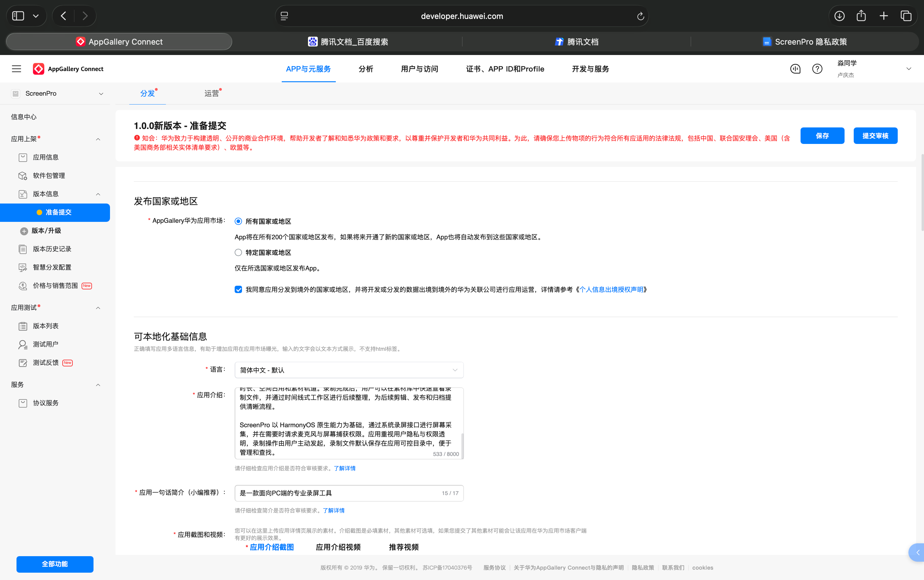Open 信息中心 in sidebar
This screenshot has height=580, width=924.
point(24,117)
